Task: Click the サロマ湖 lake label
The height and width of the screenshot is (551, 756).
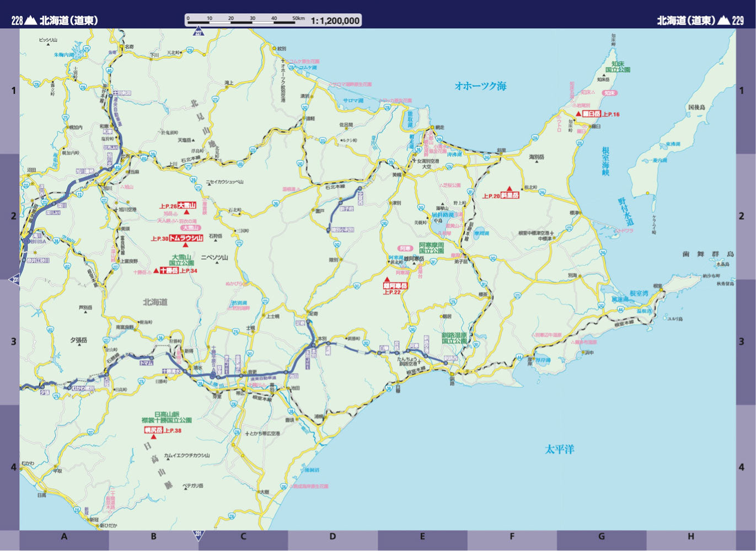Action: 353,101
